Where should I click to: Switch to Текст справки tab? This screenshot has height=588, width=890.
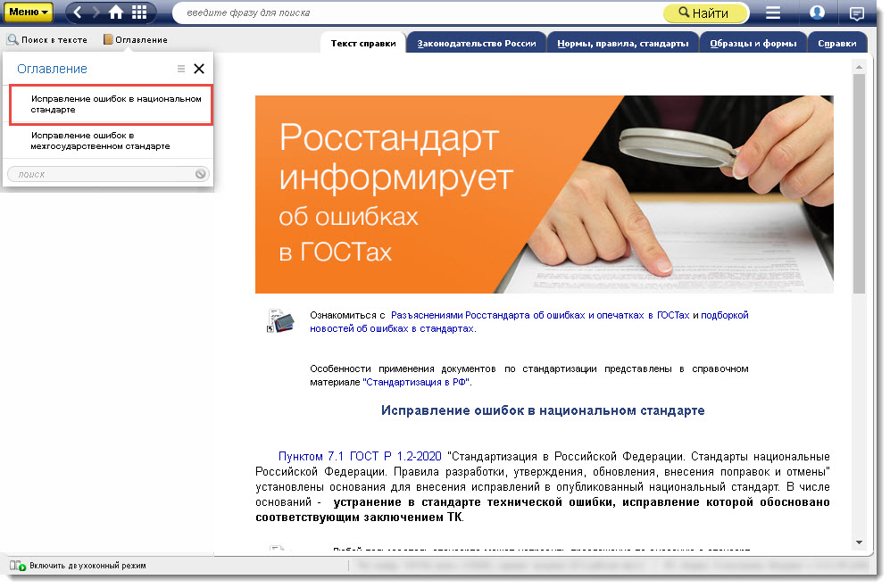pos(363,43)
